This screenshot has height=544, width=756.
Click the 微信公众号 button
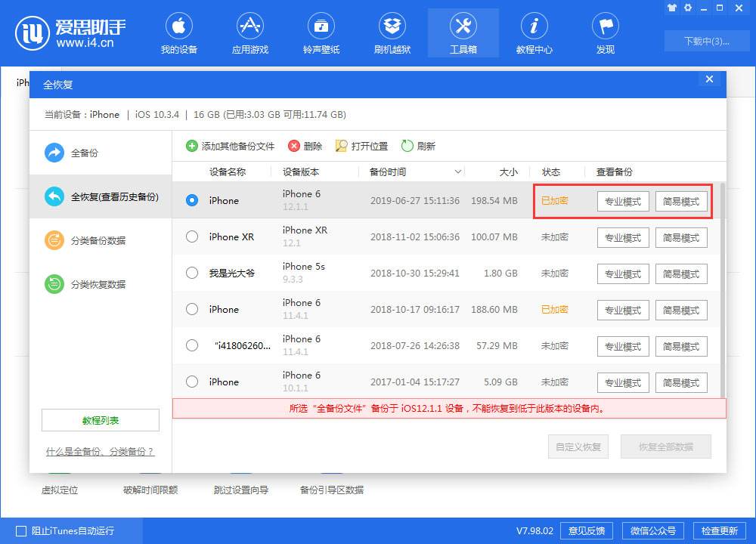[653, 531]
